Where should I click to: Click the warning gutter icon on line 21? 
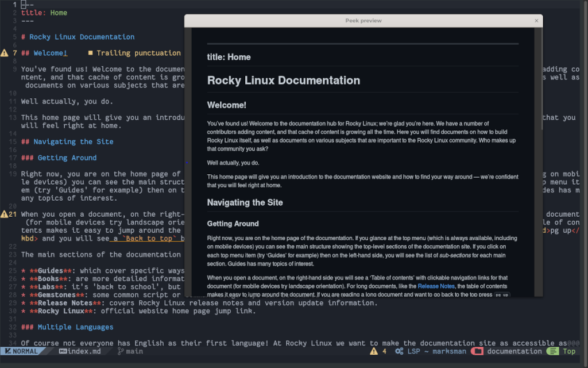tap(3, 214)
